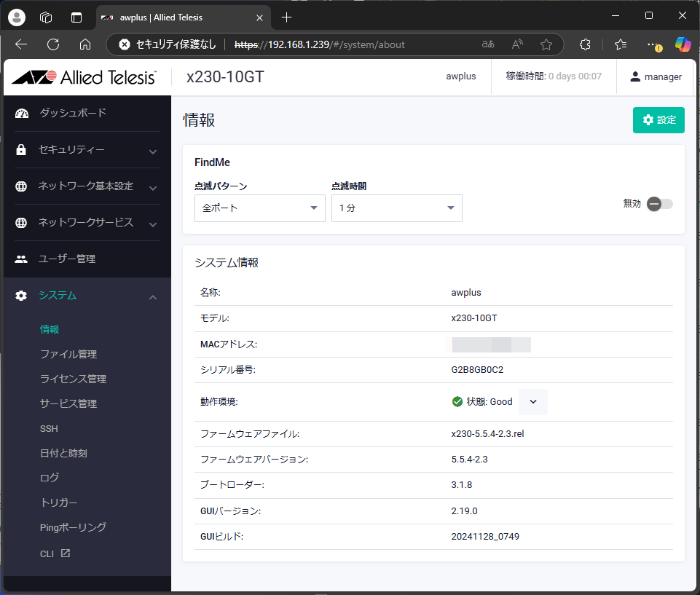The height and width of the screenshot is (595, 700).
Task: Click the security lock icon in sidebar
Action: [x=21, y=150]
